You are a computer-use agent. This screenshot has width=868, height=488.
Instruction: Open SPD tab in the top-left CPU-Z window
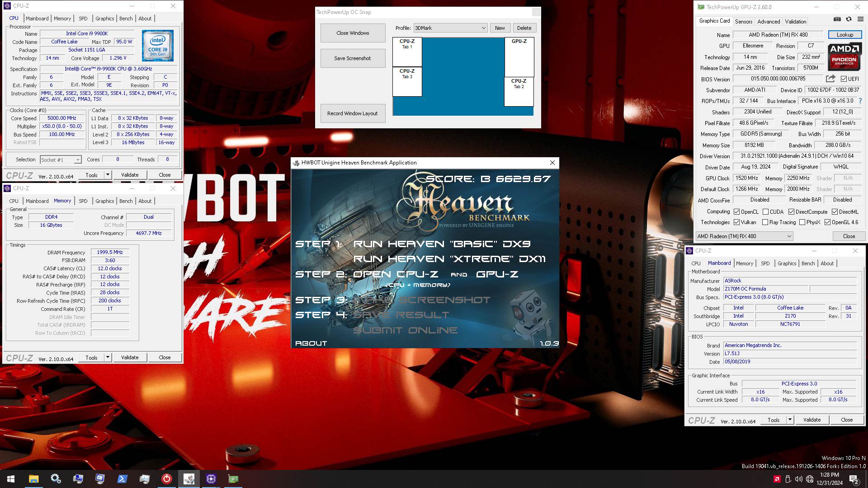pos(83,19)
